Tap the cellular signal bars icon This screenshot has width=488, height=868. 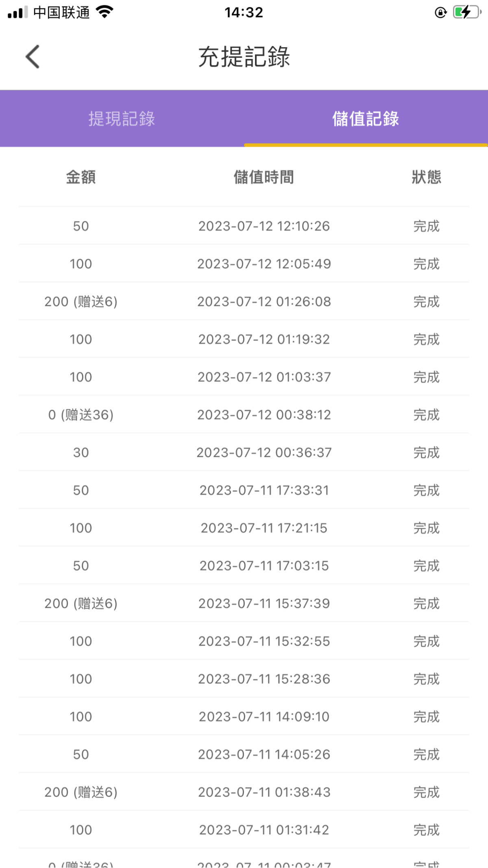pos(18,12)
